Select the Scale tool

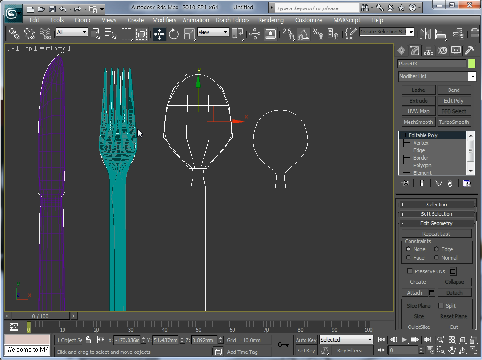pos(189,34)
